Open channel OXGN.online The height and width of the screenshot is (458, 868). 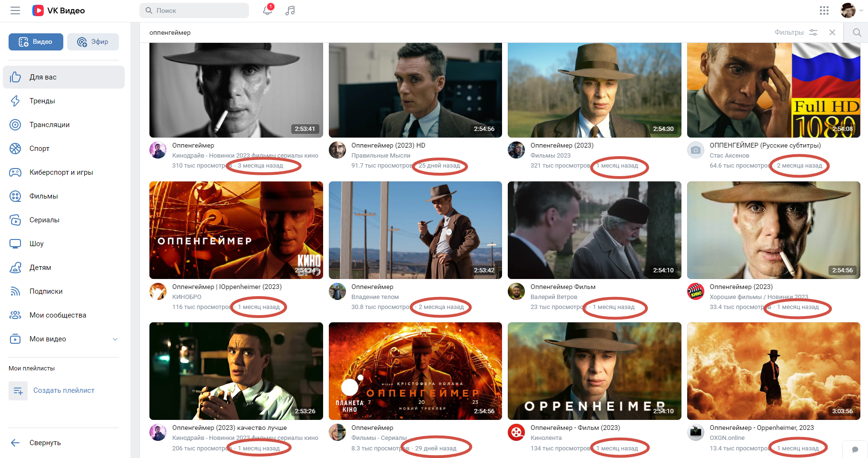pos(727,438)
